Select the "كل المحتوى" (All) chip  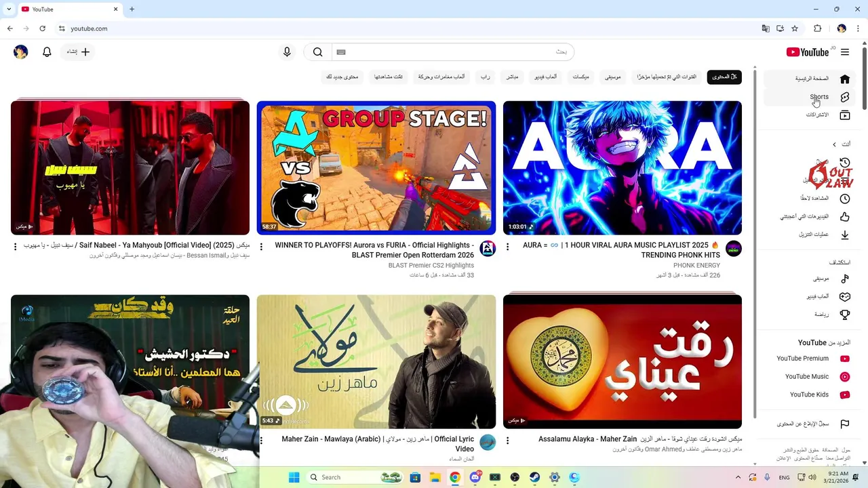click(x=724, y=77)
